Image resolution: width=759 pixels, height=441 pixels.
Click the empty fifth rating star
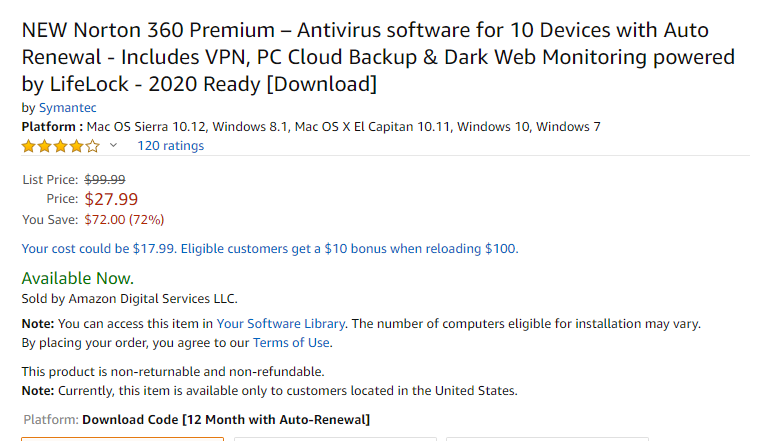[x=93, y=146]
